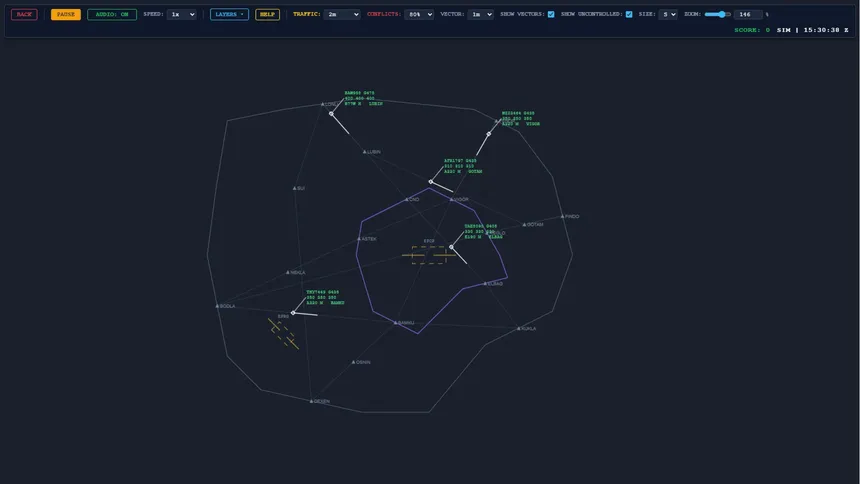Select the ASTEK waypoint marker
The image size is (860, 484).
coord(359,239)
